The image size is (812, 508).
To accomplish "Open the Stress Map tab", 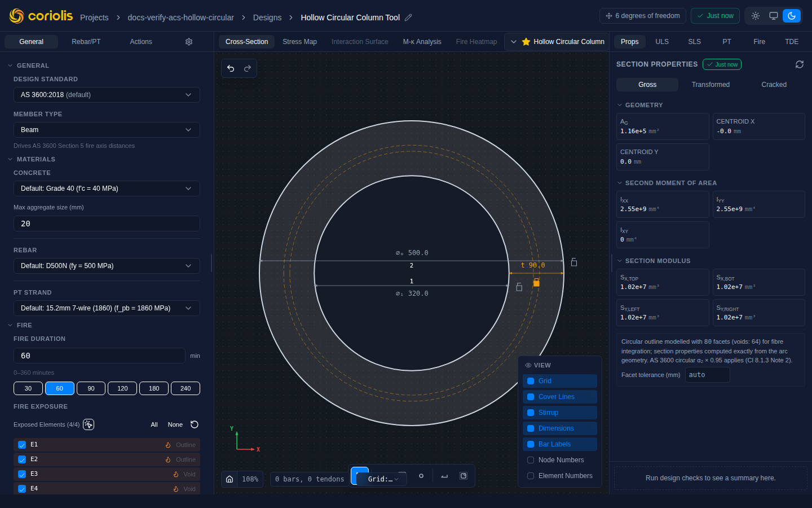I will [x=299, y=42].
